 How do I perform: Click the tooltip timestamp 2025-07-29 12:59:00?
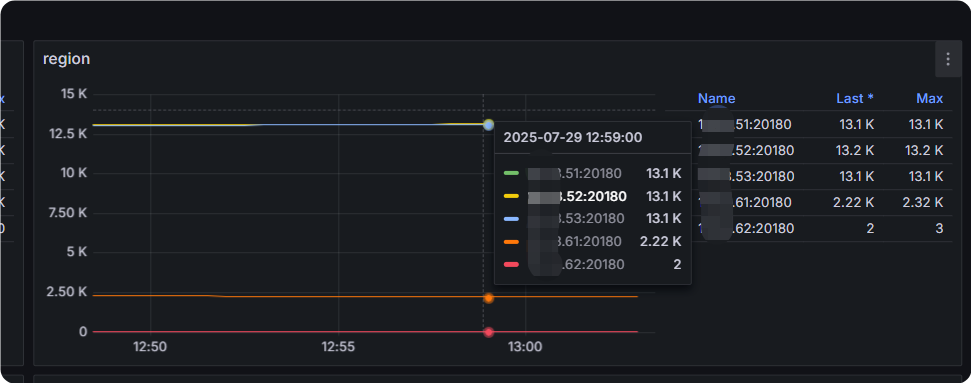pyautogui.click(x=573, y=138)
